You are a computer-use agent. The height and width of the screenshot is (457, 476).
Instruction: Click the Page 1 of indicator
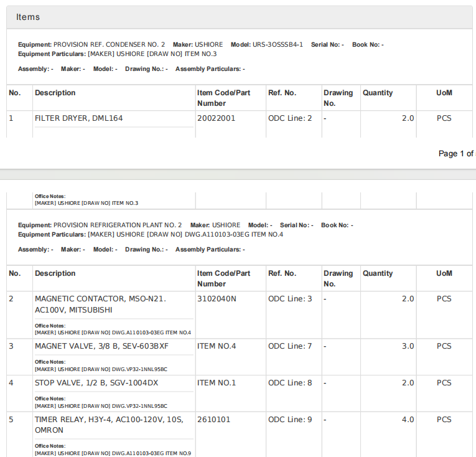(456, 154)
